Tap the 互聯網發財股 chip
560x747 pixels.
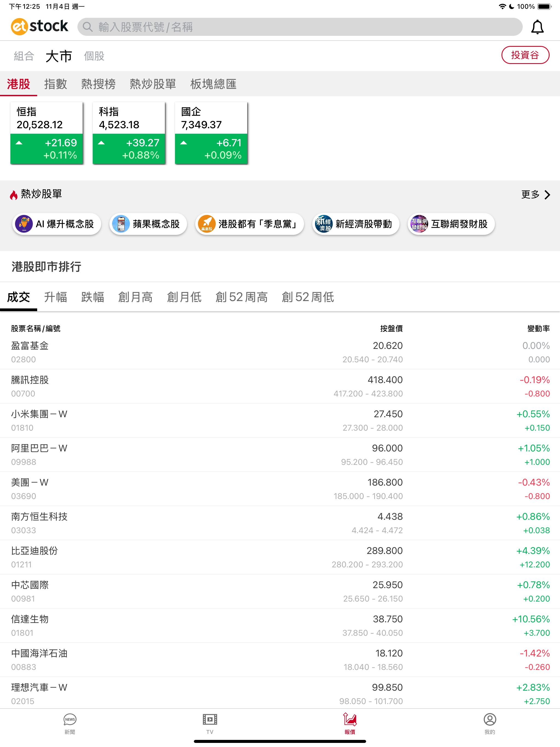point(451,224)
